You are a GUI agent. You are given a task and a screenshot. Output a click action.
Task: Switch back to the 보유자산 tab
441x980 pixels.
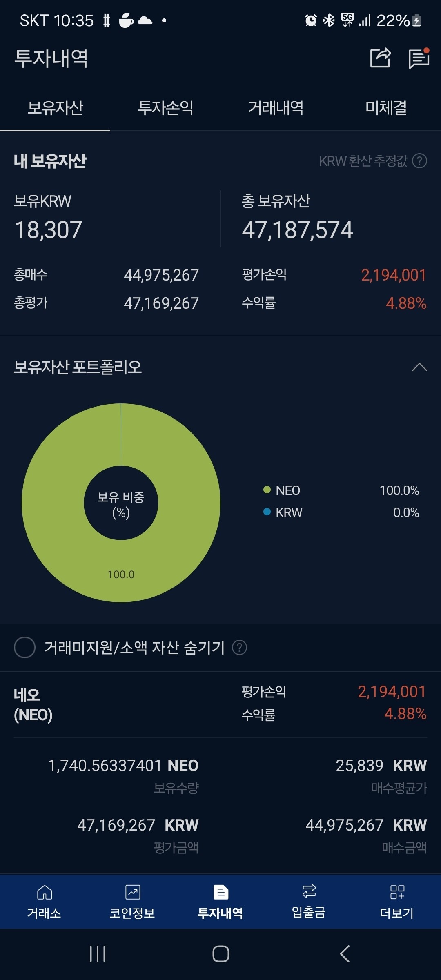pyautogui.click(x=55, y=108)
